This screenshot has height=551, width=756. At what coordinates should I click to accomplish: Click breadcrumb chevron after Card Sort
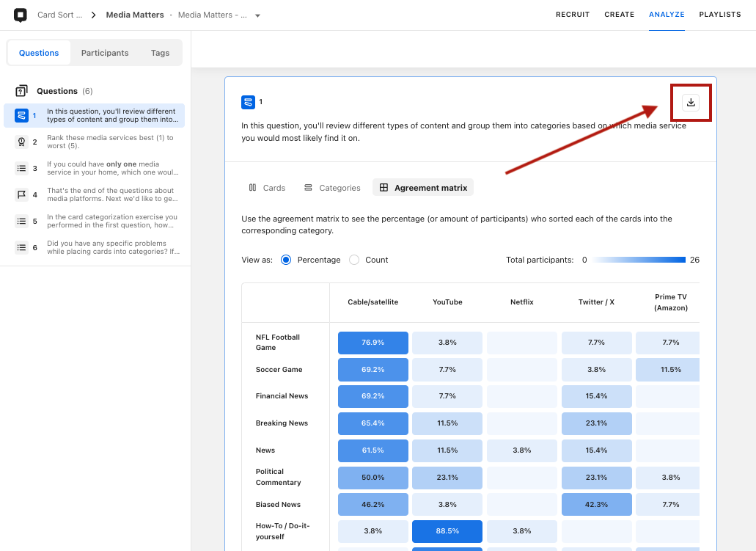click(x=94, y=15)
